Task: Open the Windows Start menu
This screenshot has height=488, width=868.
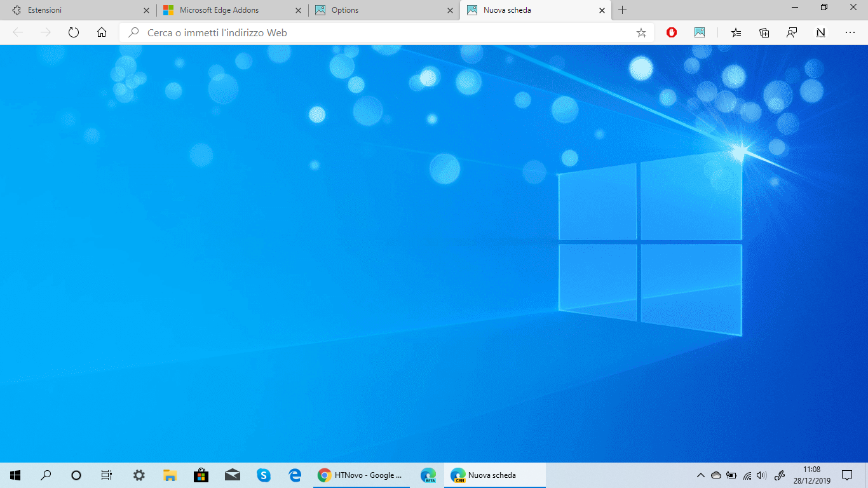Action: [15, 475]
